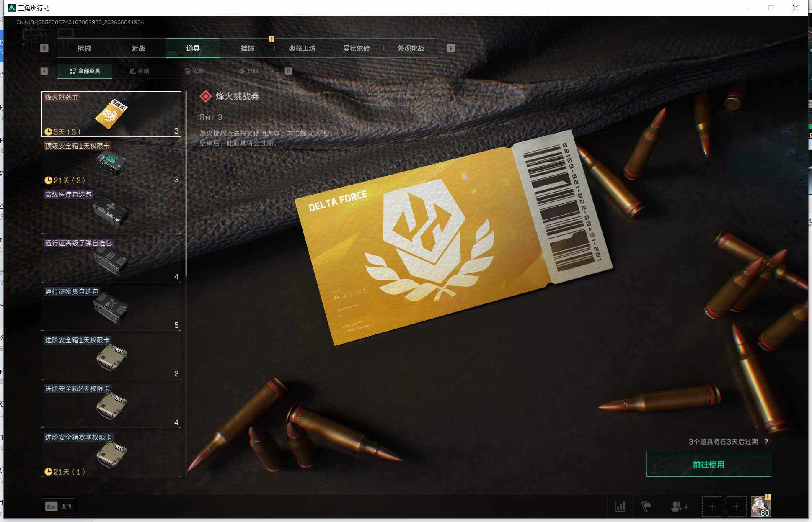The image size is (812, 522).
Task: Open the 枪械 tab
Action: coord(84,48)
